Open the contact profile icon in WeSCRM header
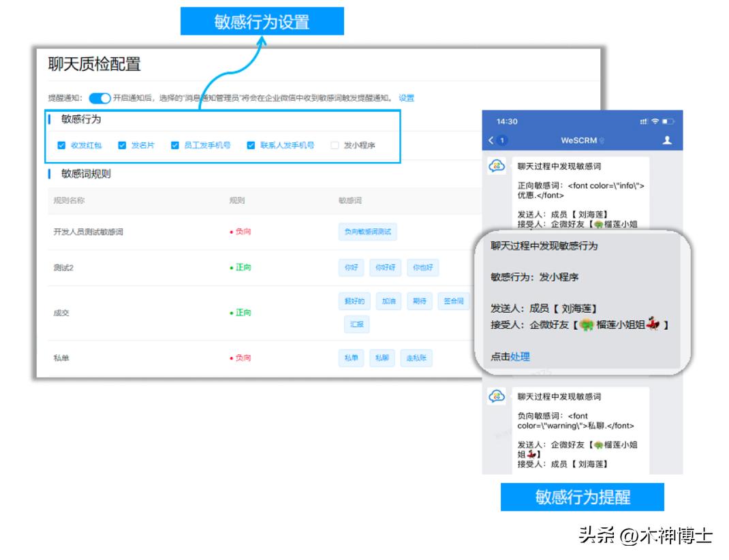 click(668, 139)
